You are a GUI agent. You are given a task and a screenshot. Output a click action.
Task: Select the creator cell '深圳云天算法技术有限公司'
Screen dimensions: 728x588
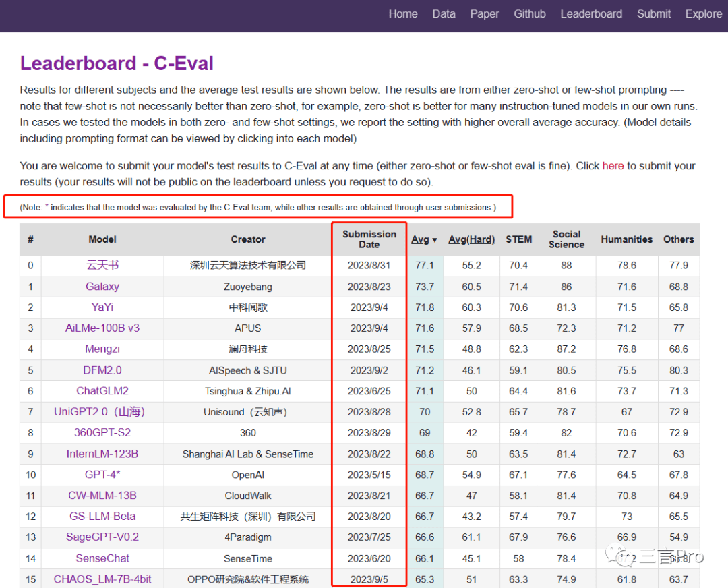pos(248,265)
